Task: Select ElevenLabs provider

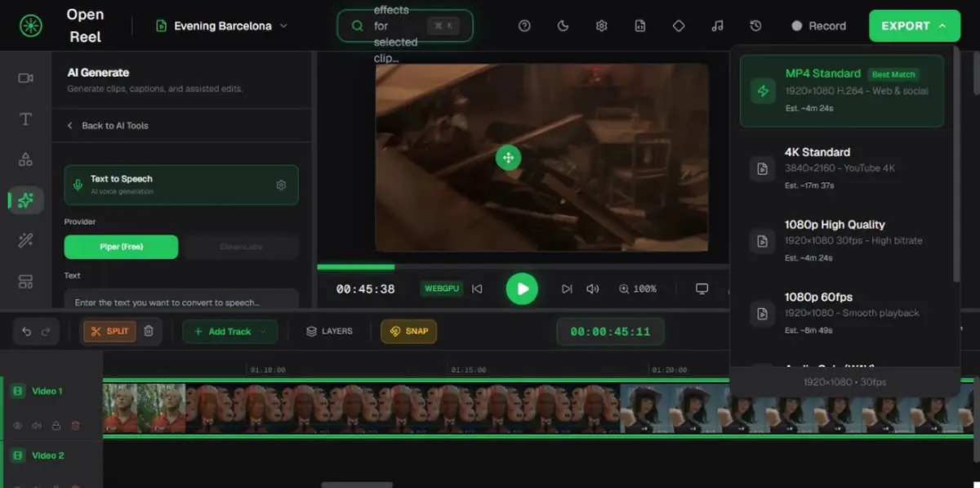Action: click(241, 247)
